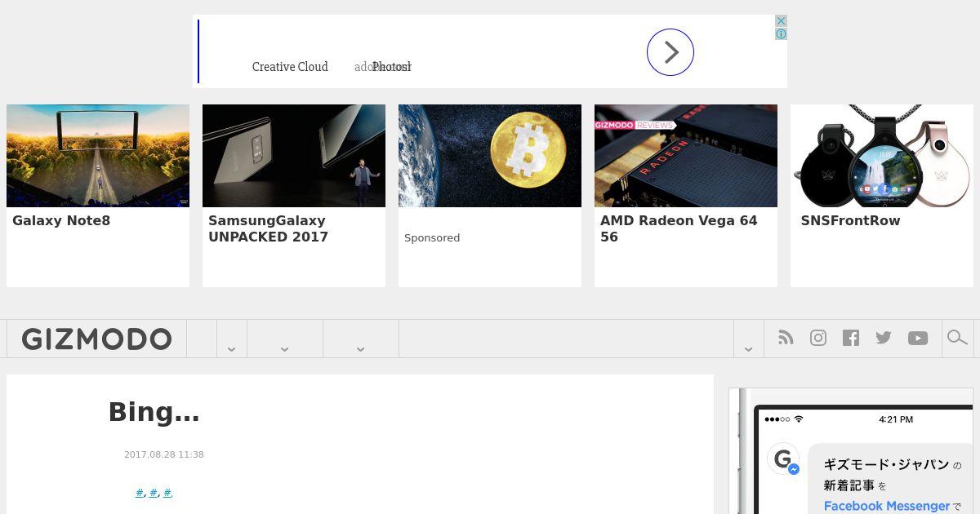Image resolution: width=980 pixels, height=514 pixels.
Task: Open the SNSFrontRow headline
Action: [x=850, y=220]
